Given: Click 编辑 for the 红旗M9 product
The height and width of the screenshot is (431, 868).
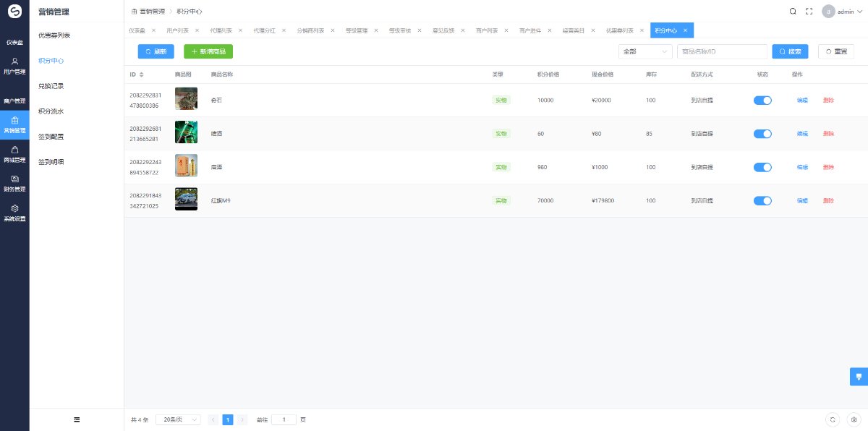Looking at the screenshot, I should (802, 200).
